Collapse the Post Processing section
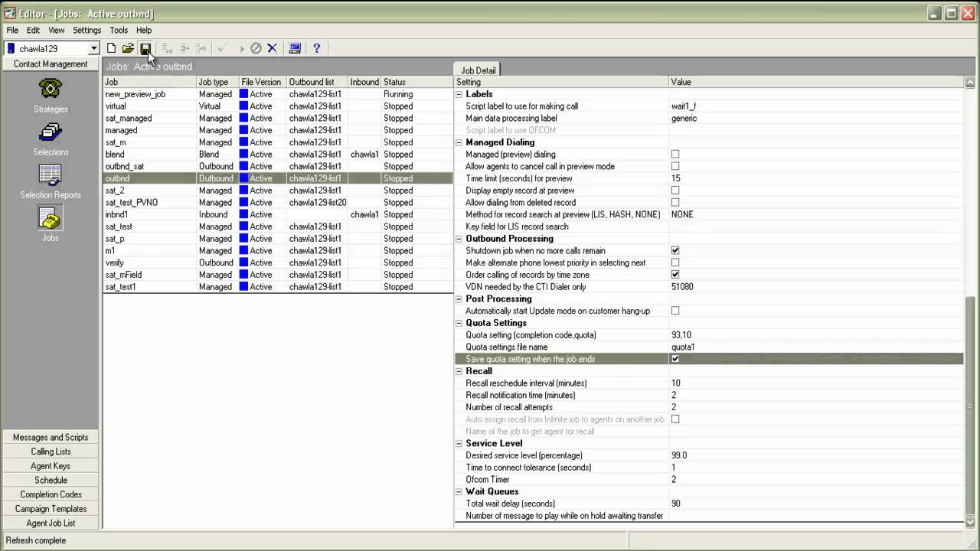 [x=459, y=298]
